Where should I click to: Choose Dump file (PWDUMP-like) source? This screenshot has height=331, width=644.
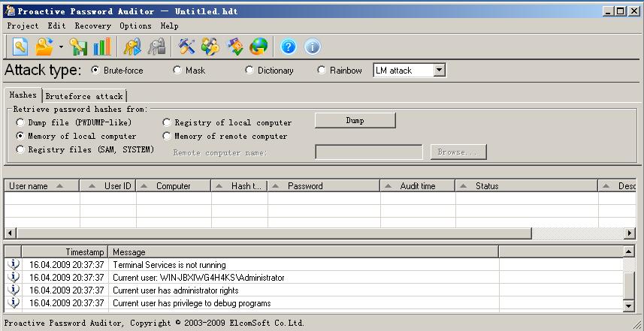(x=74, y=122)
